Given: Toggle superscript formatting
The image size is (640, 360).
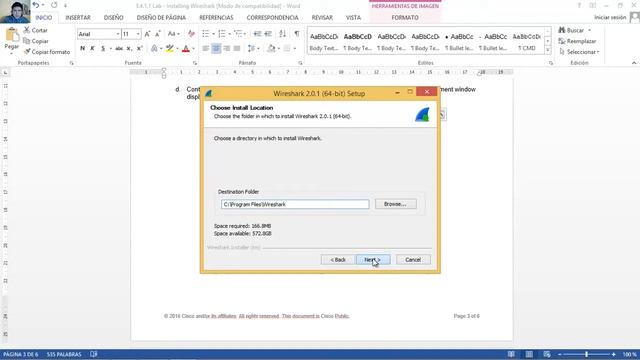Looking at the screenshot, I should coord(139,49).
